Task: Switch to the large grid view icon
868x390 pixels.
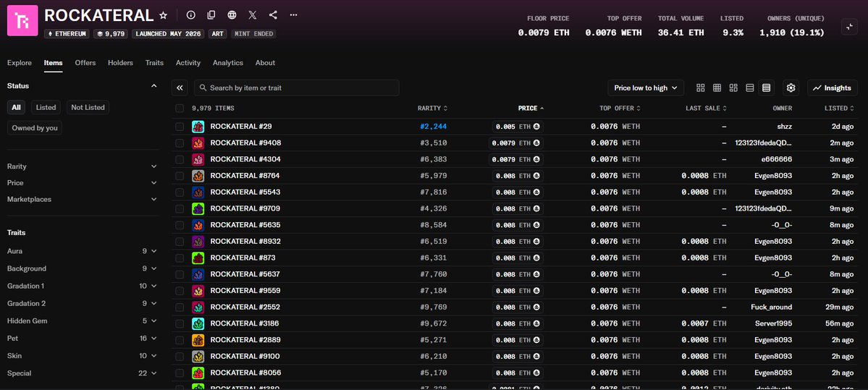Action: (x=700, y=88)
